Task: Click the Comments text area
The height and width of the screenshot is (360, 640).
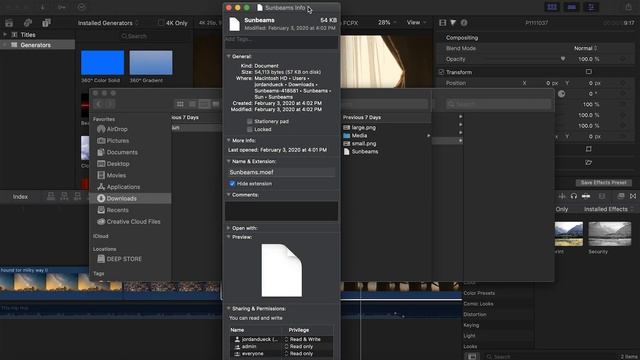Action: 281,211
